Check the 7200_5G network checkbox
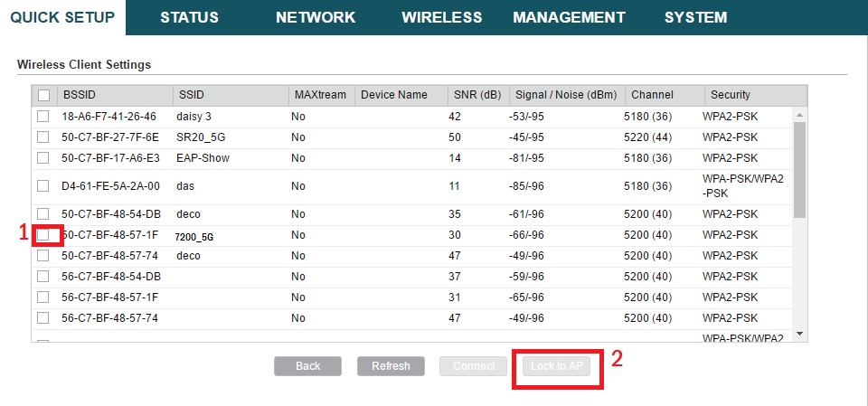 tap(43, 235)
